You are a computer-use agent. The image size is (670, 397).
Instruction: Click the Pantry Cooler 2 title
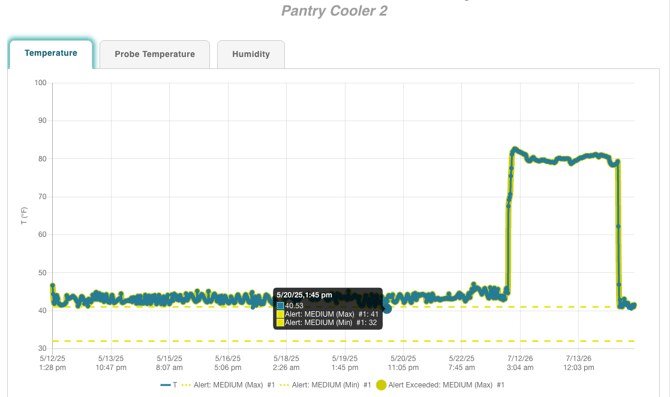pos(334,11)
